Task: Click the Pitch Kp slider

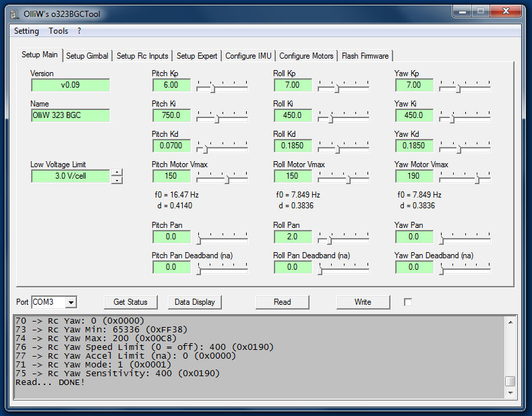Action: coord(212,88)
